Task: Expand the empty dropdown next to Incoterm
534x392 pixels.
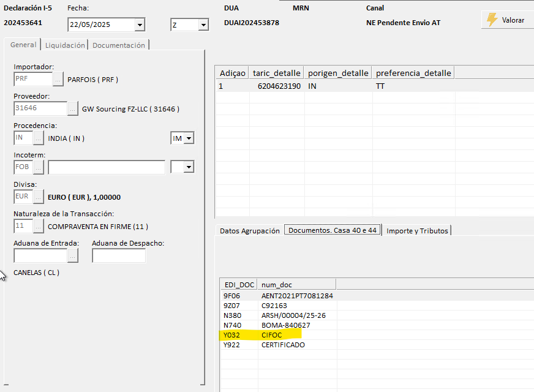Action: [x=189, y=167]
